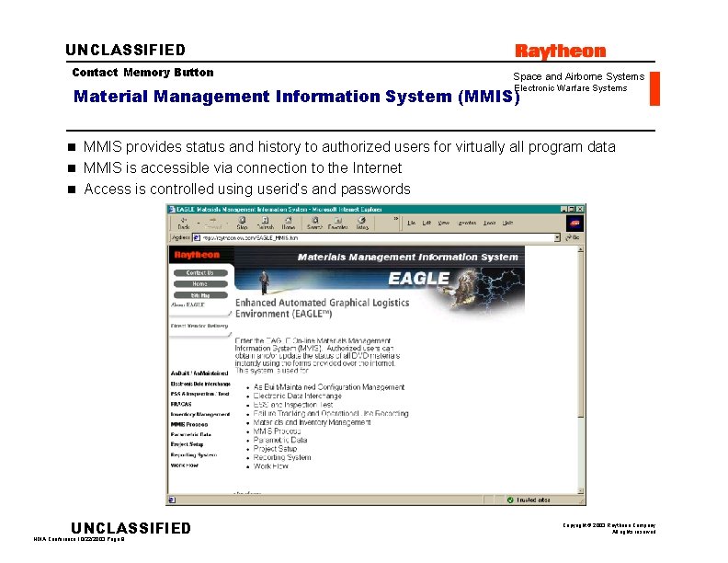728x563 pixels.
Task: Open the View menu
Action: click(x=444, y=223)
